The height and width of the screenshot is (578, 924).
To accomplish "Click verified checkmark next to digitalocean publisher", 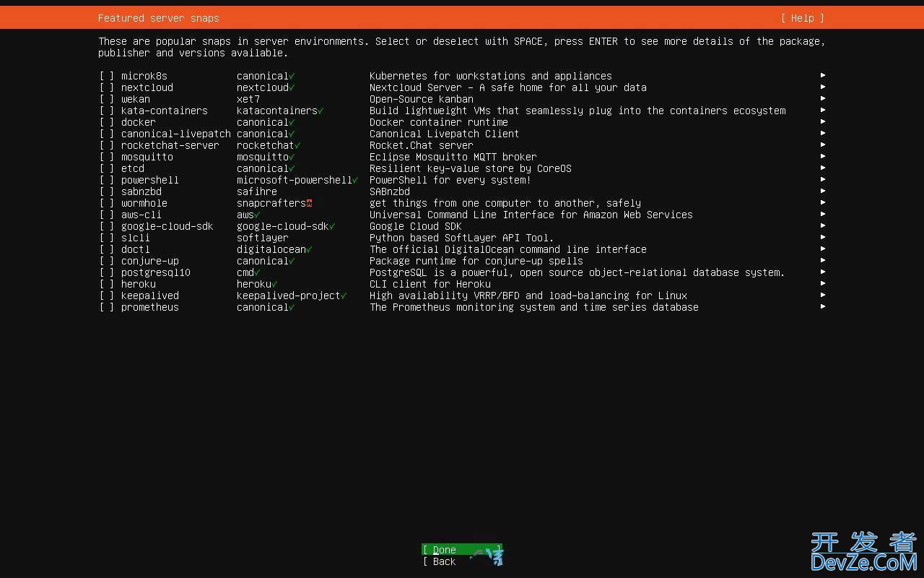I will pos(309,249).
